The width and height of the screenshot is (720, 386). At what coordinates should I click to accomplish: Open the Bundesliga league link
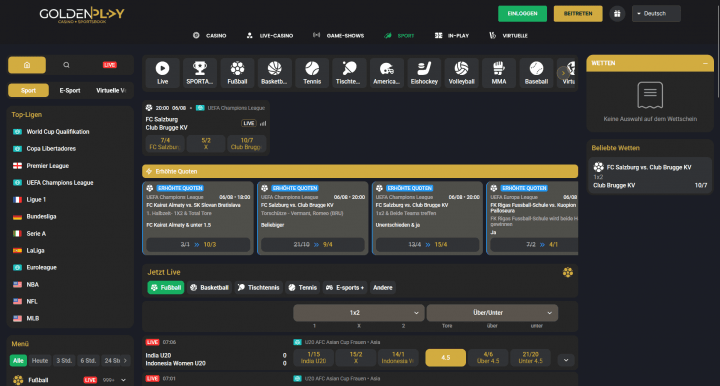(x=41, y=217)
